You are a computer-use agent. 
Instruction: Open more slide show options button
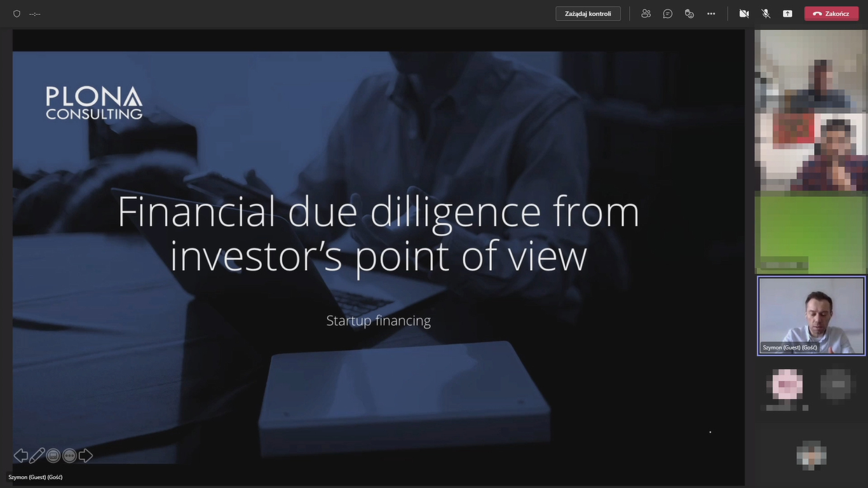(x=70, y=456)
